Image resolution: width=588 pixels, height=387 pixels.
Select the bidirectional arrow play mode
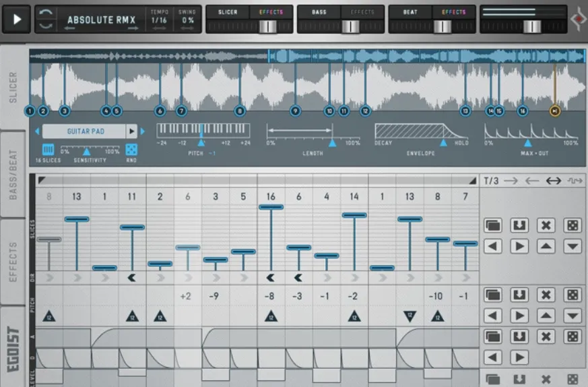[553, 181]
